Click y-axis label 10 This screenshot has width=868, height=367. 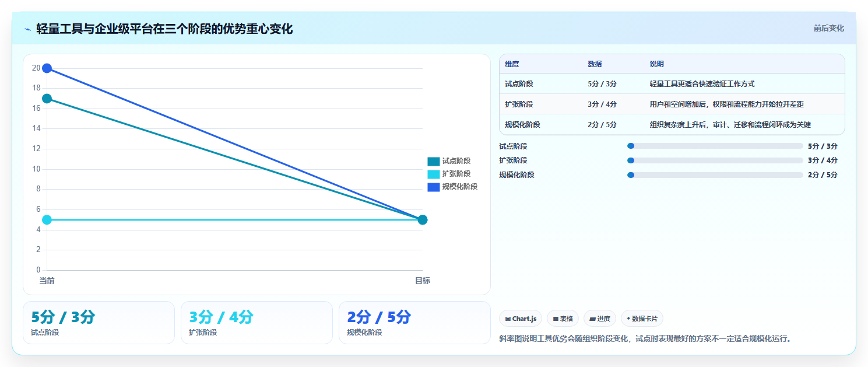(x=36, y=169)
